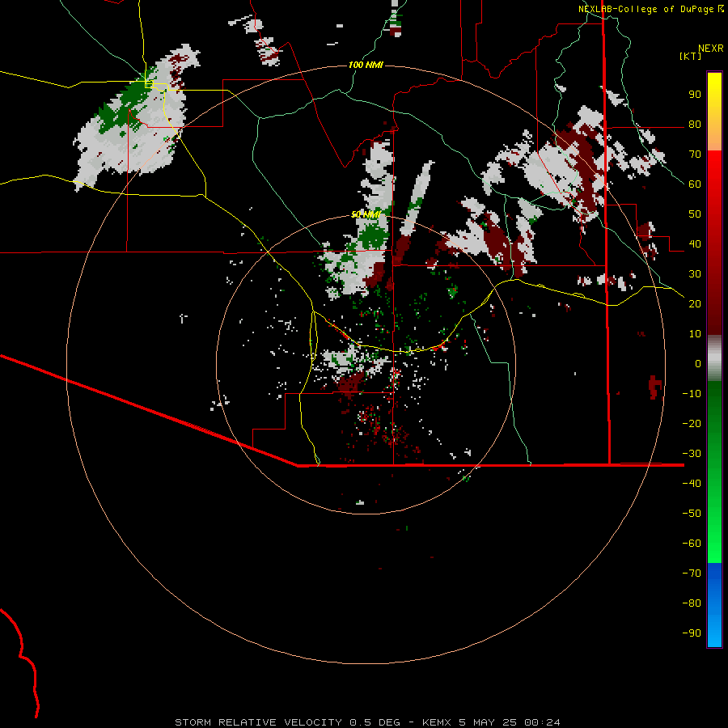Select the positive 20 knots scale label

(695, 303)
